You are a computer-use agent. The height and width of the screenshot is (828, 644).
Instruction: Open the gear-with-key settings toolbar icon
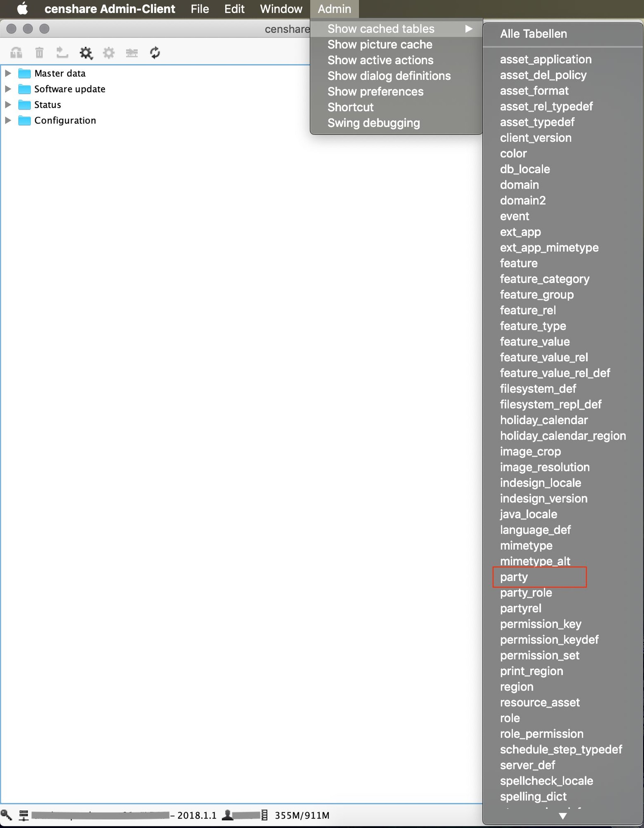(86, 53)
